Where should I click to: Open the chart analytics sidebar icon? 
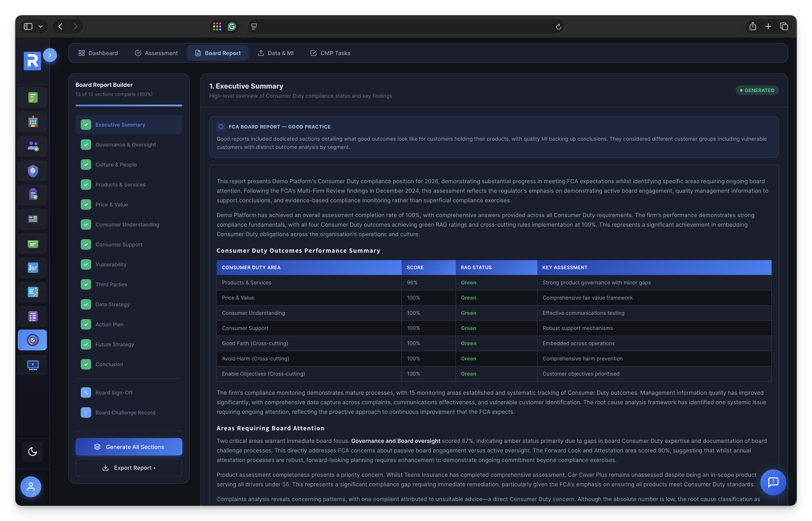(x=33, y=268)
